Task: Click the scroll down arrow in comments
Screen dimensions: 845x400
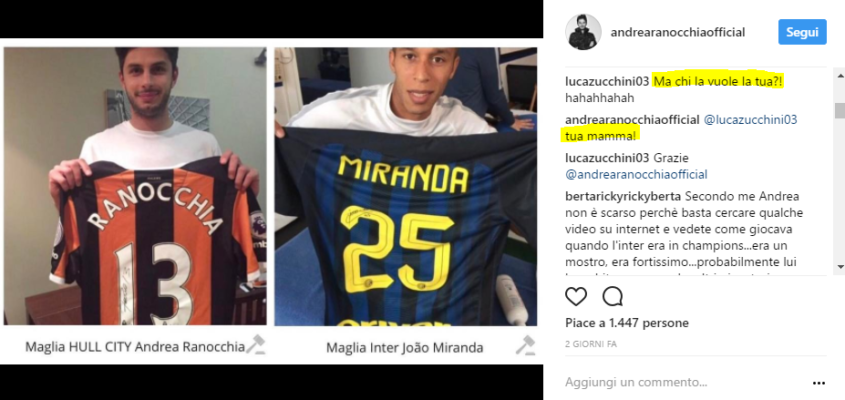Action: tap(840, 266)
